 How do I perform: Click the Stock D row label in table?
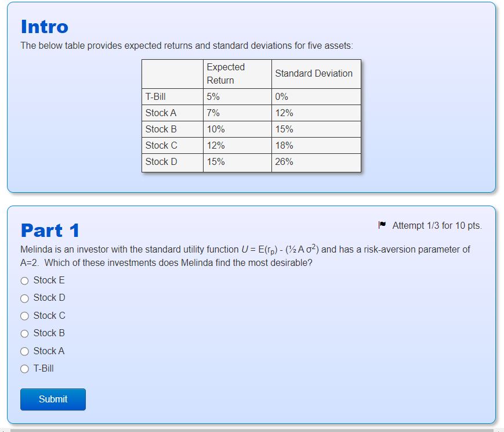[x=172, y=162]
